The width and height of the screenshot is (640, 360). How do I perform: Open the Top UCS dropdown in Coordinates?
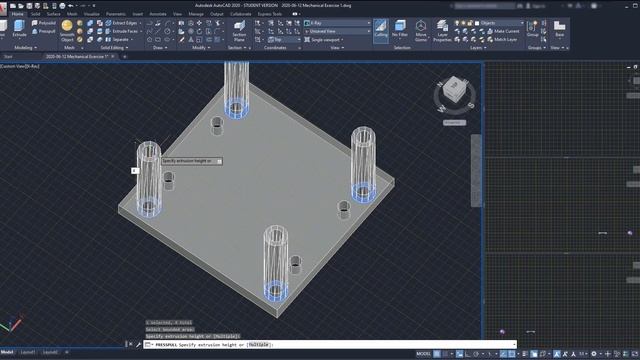[284, 40]
